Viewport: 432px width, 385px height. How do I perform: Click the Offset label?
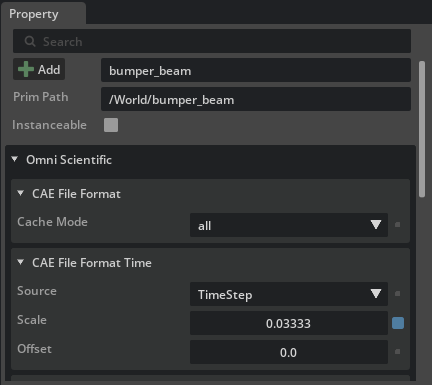(x=34, y=349)
